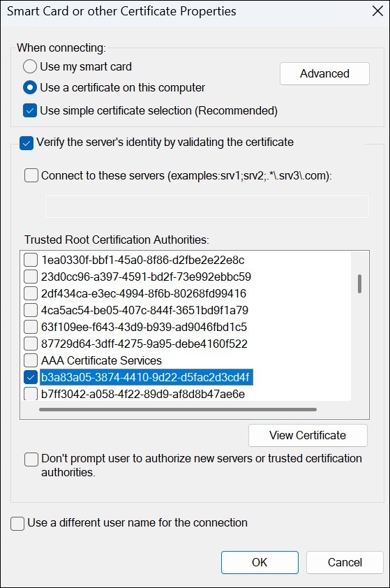Check the 4ca5ac54-be05 certificate authority
Viewport: 390px width, 588px height.
click(31, 310)
